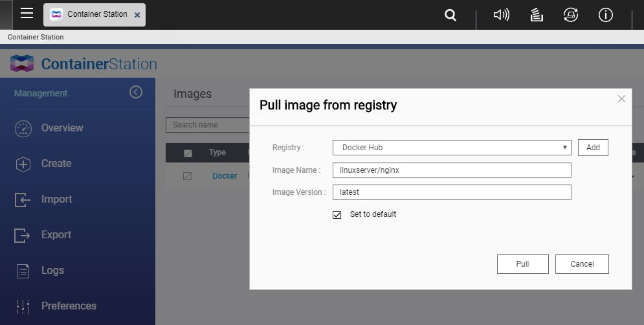The width and height of the screenshot is (644, 325).
Task: Open the Overview section
Action: (x=62, y=128)
